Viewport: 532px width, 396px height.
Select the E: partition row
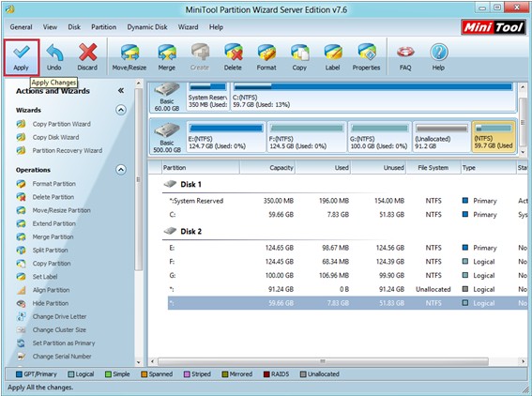tap(347, 248)
